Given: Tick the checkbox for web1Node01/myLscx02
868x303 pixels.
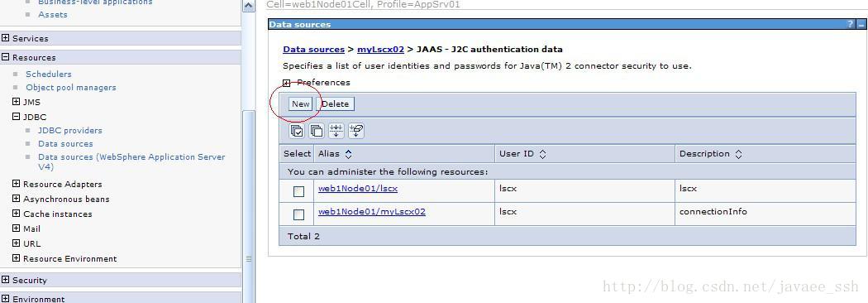Looking at the screenshot, I should (299, 214).
